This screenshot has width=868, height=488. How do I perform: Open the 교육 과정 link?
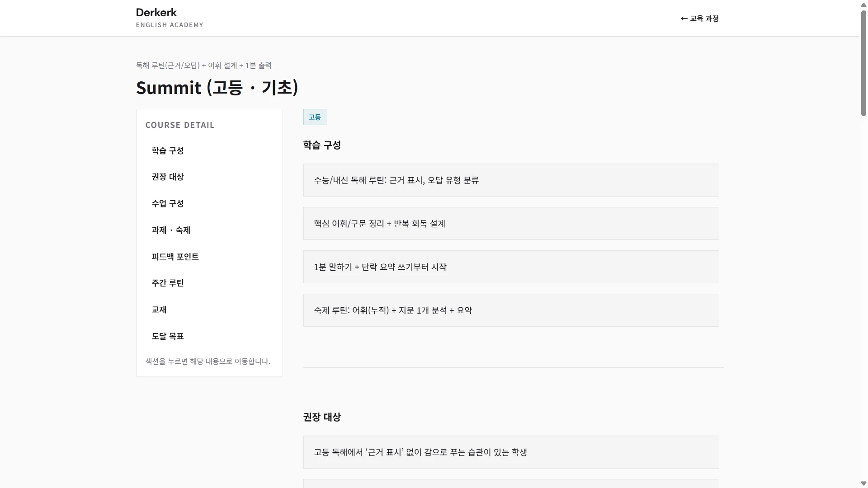pyautogui.click(x=703, y=19)
